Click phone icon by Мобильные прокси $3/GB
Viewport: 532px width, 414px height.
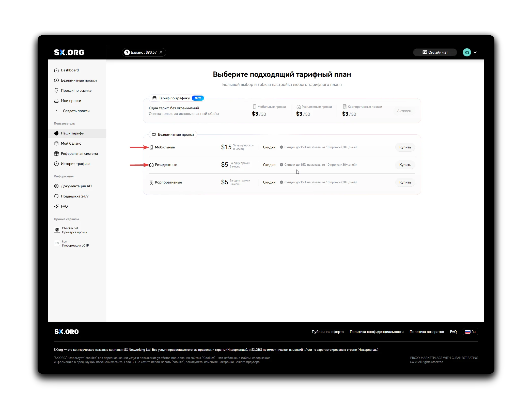(254, 107)
